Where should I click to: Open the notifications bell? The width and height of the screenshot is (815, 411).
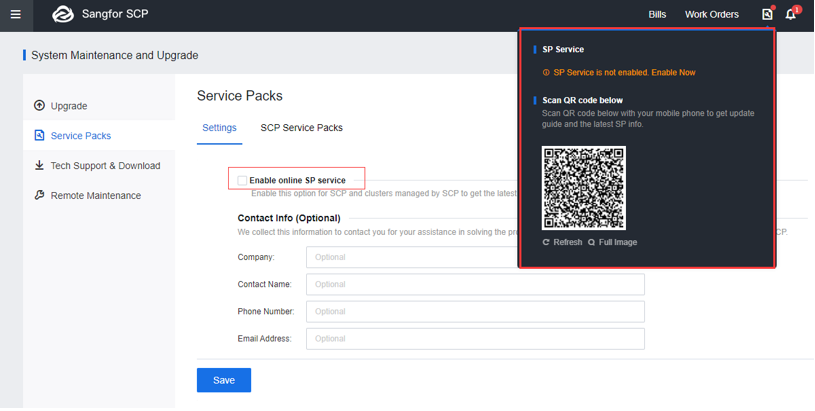791,15
